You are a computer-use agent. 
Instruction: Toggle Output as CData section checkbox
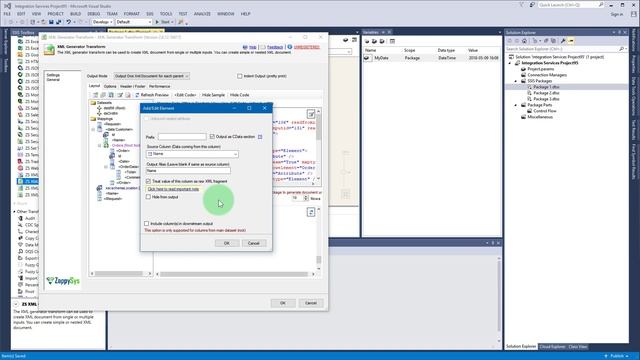(212, 136)
